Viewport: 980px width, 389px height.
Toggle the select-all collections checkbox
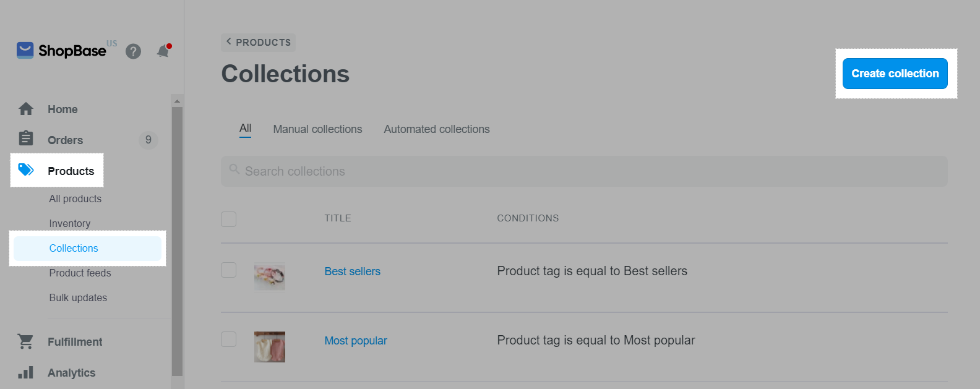(229, 219)
